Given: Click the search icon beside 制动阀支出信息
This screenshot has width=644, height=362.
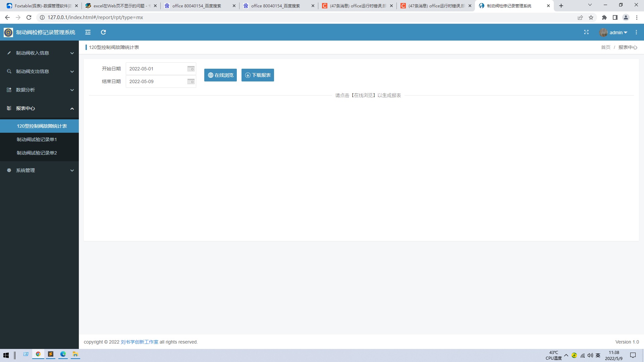Looking at the screenshot, I should 9,71.
